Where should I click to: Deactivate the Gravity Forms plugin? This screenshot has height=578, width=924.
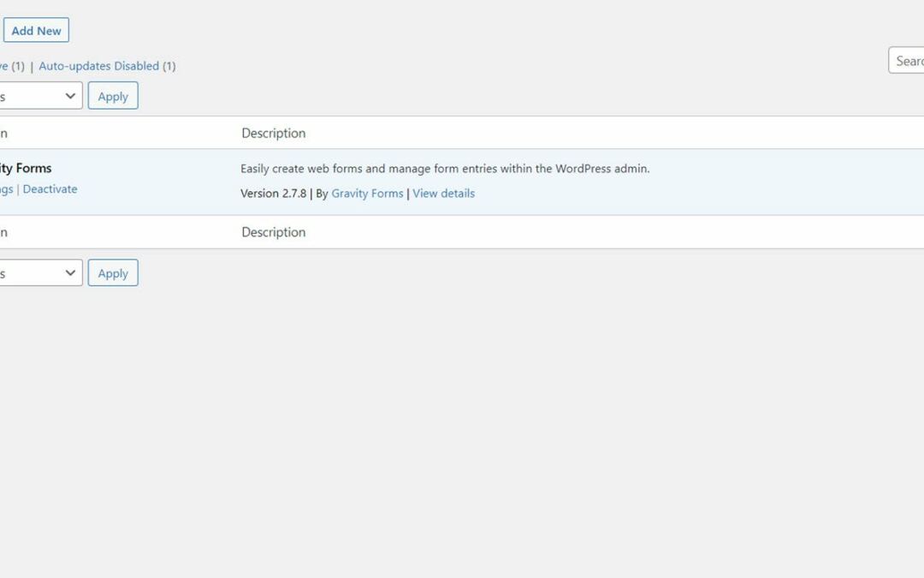(50, 188)
